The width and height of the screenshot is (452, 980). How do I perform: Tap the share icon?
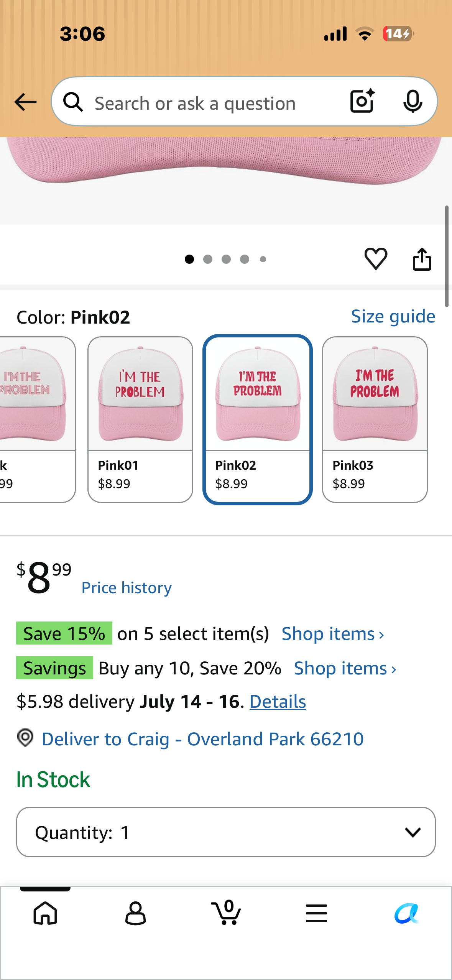point(422,259)
